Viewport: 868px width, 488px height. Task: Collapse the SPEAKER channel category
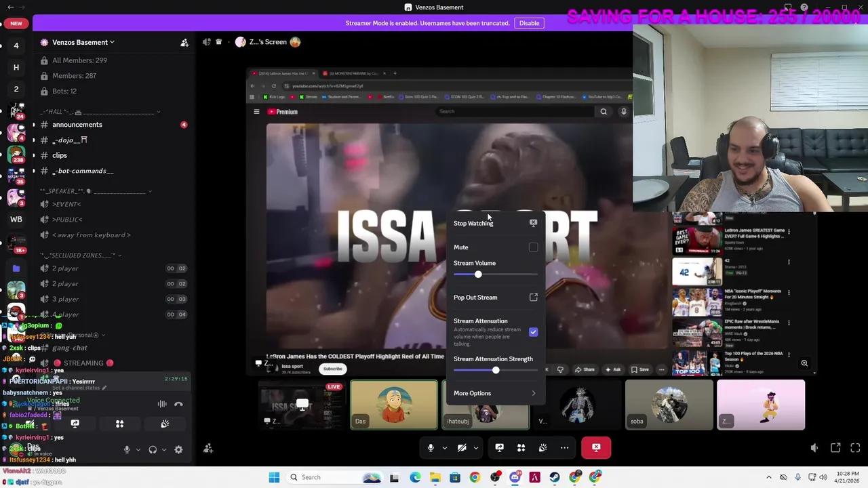click(x=94, y=191)
